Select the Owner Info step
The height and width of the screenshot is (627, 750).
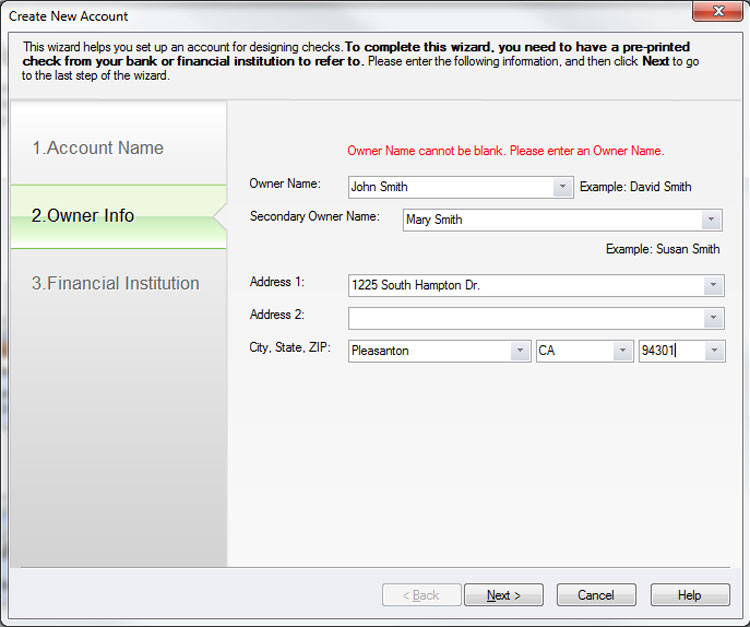(83, 216)
